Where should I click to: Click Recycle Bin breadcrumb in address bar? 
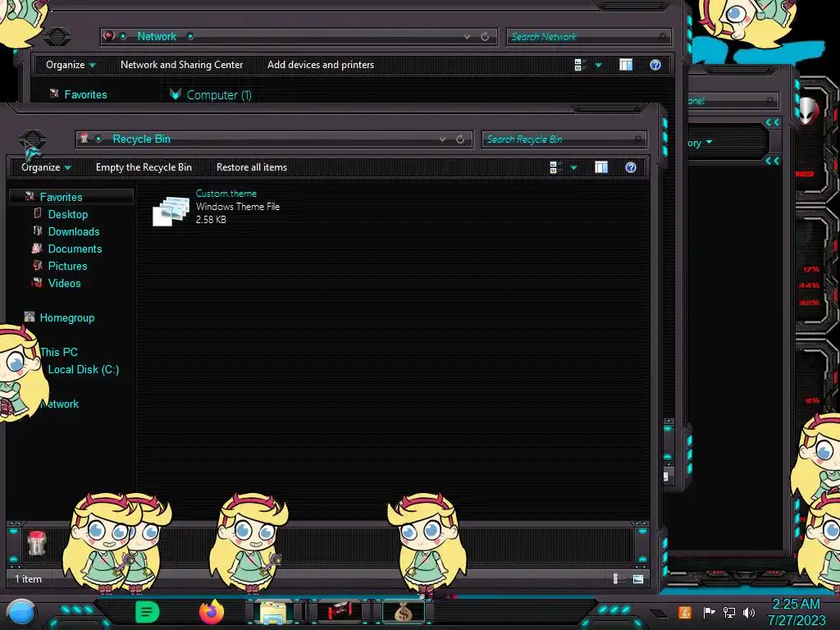click(x=141, y=139)
